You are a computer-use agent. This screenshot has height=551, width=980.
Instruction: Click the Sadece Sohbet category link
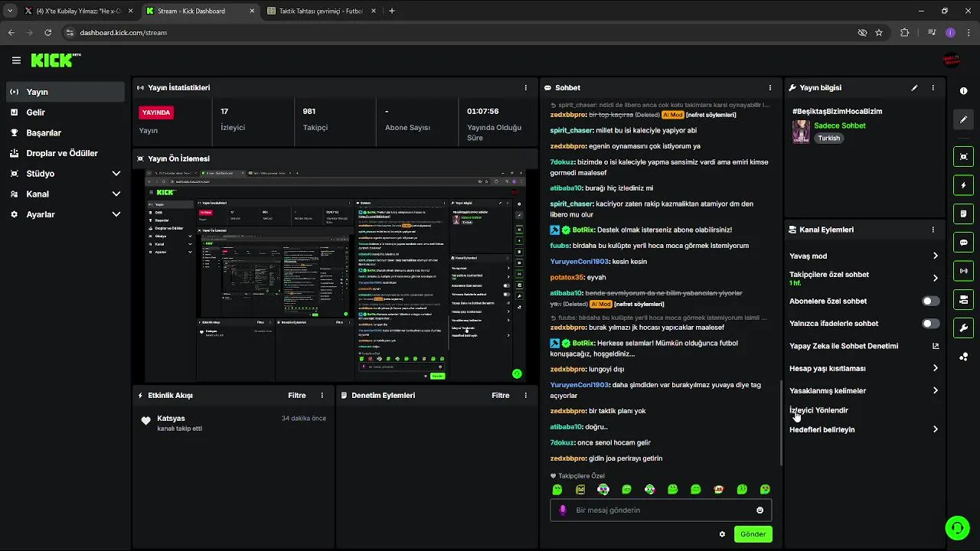click(840, 126)
